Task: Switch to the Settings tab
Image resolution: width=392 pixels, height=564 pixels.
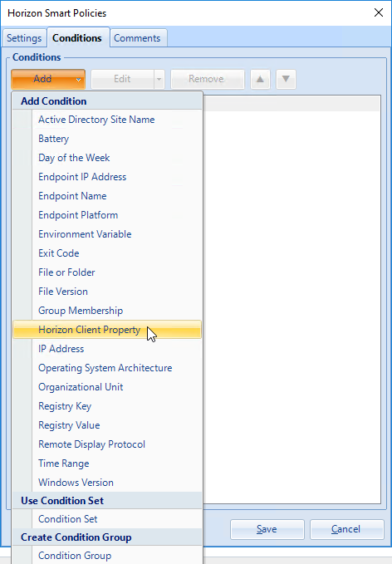Action: tap(24, 38)
